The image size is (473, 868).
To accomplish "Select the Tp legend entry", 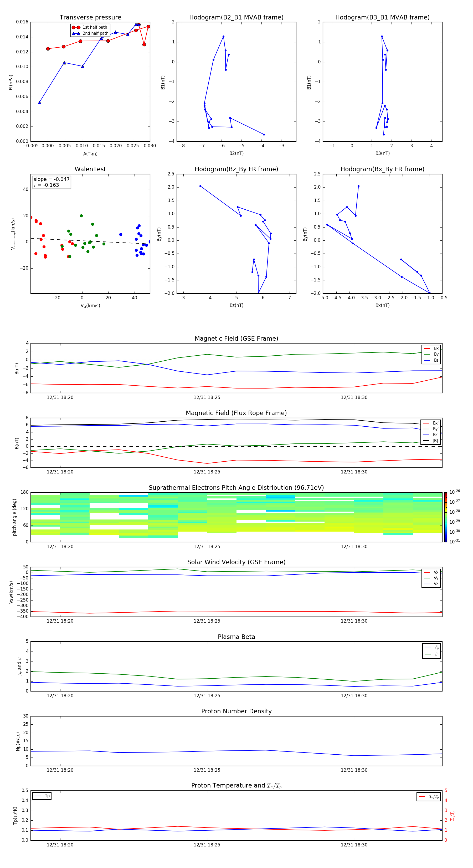I will [x=42, y=796].
